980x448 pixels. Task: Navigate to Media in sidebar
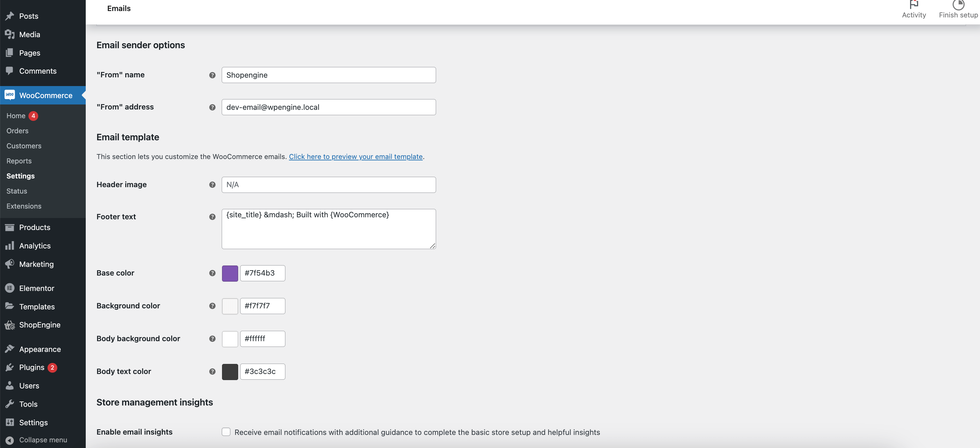[x=29, y=34]
